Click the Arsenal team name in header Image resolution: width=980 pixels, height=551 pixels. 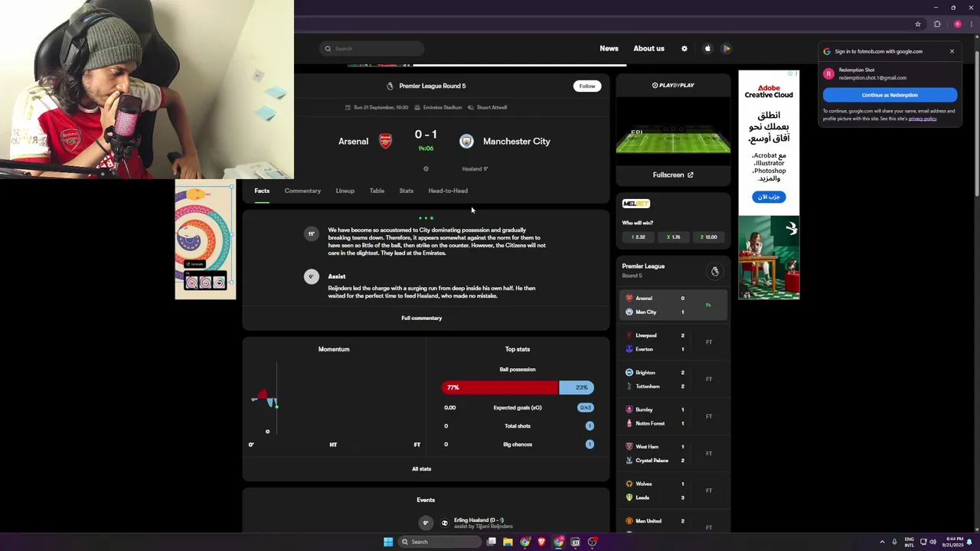[x=353, y=141]
